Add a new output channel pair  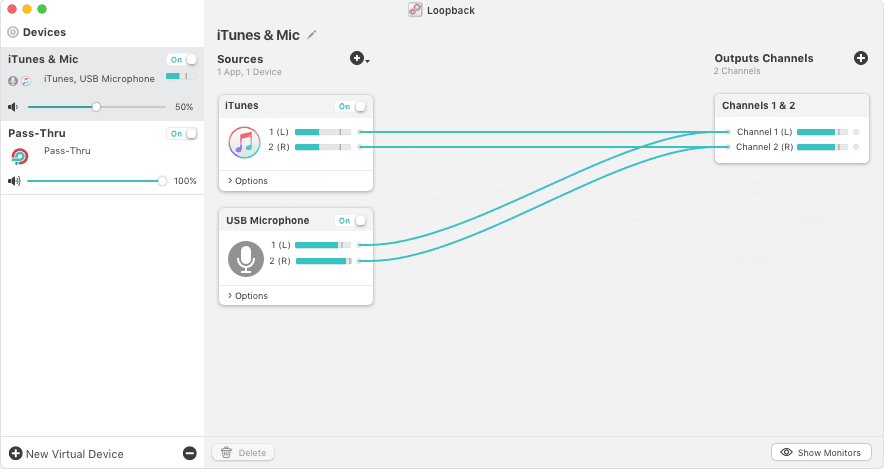click(x=861, y=59)
